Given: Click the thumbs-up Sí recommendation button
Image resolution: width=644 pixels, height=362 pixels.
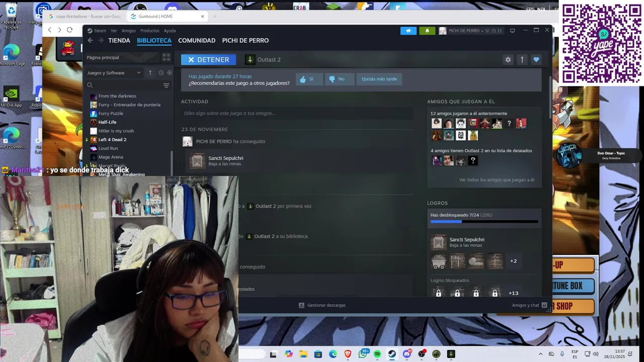Looking at the screenshot, I should pos(309,79).
